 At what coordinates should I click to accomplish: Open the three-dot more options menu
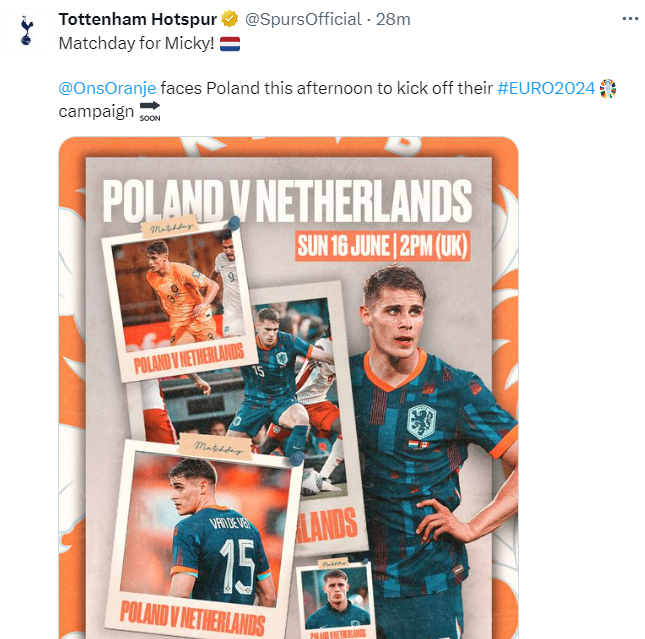tap(630, 19)
